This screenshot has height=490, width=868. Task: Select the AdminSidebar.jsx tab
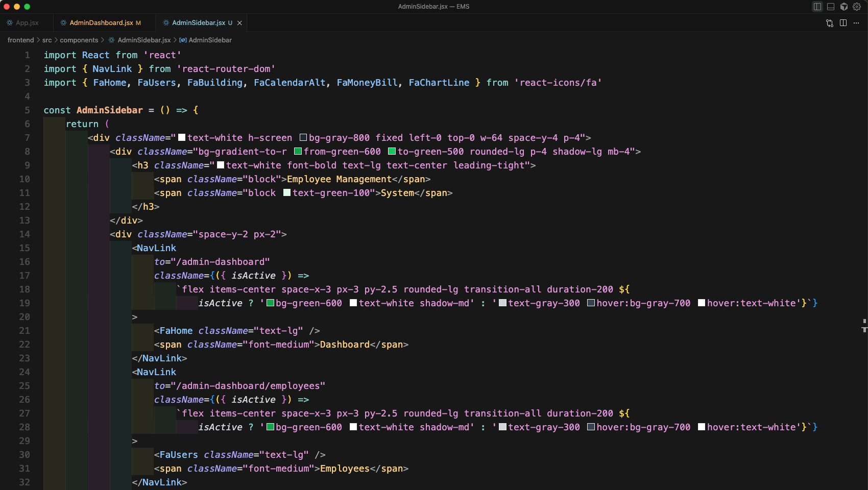point(199,23)
